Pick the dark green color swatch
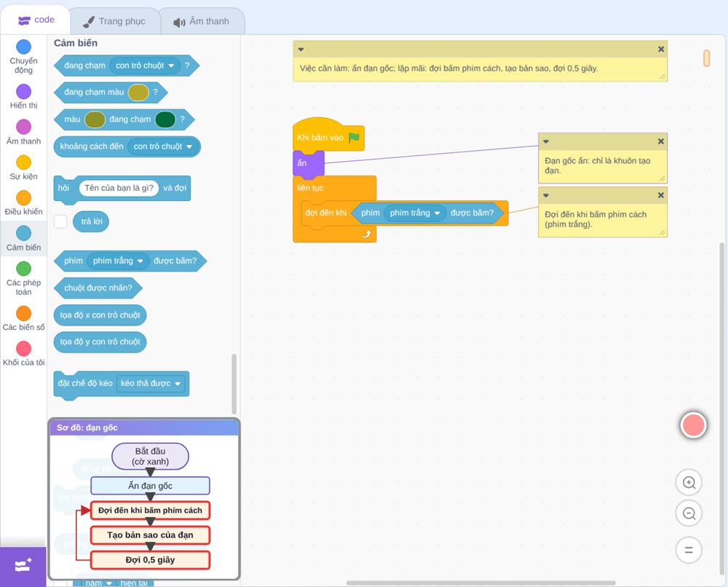 click(x=165, y=119)
